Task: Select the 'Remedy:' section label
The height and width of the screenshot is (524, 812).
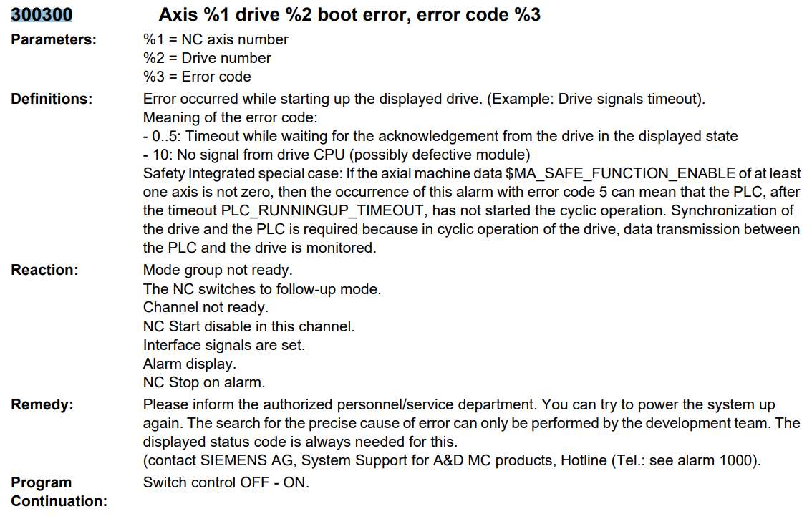Action: point(42,405)
